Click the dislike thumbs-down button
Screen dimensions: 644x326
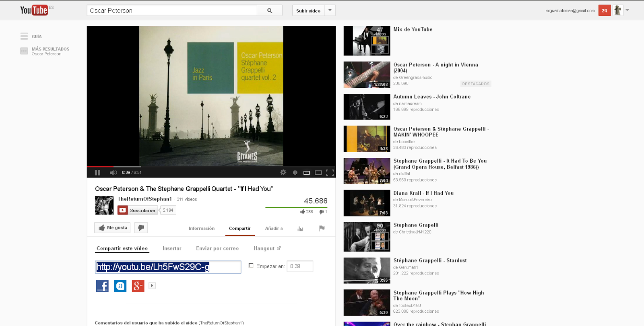pos(141,228)
